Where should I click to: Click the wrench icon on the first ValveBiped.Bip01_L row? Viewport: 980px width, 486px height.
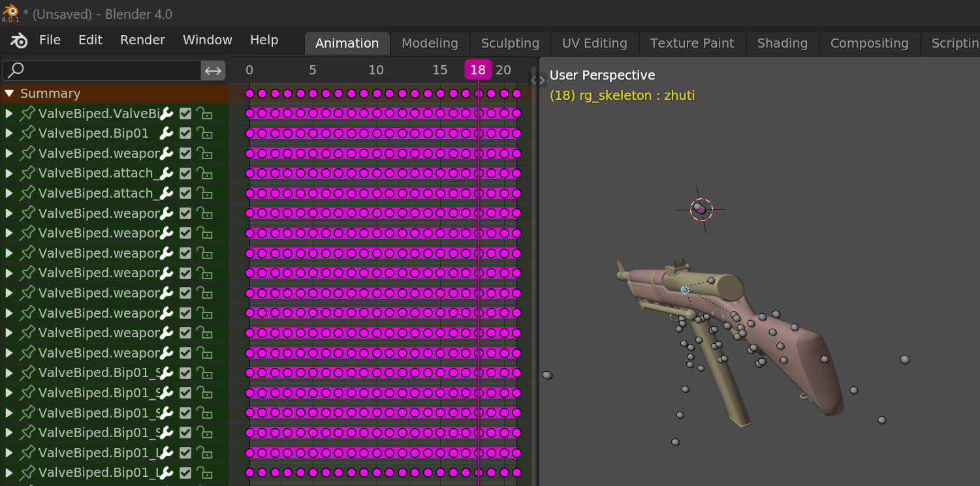166,453
